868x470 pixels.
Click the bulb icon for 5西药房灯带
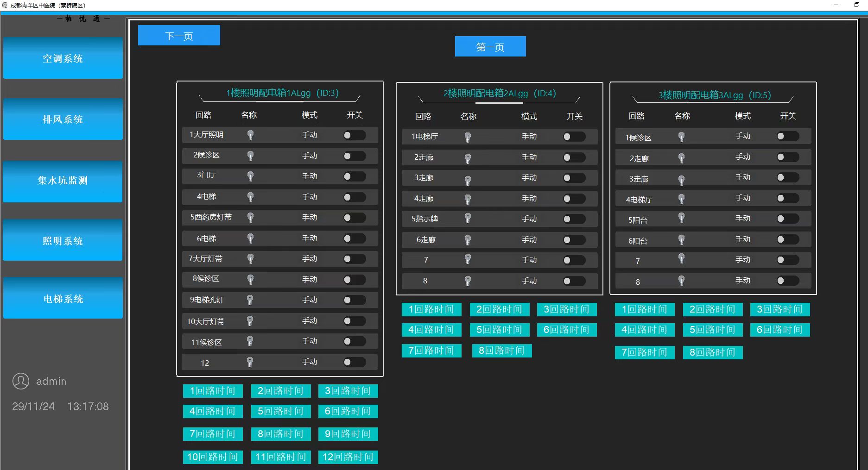click(x=250, y=217)
